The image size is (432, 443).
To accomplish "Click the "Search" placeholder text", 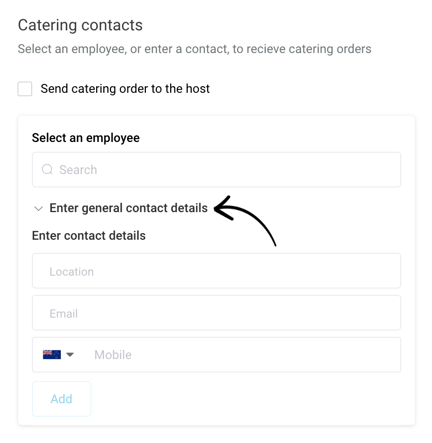I will click(78, 170).
